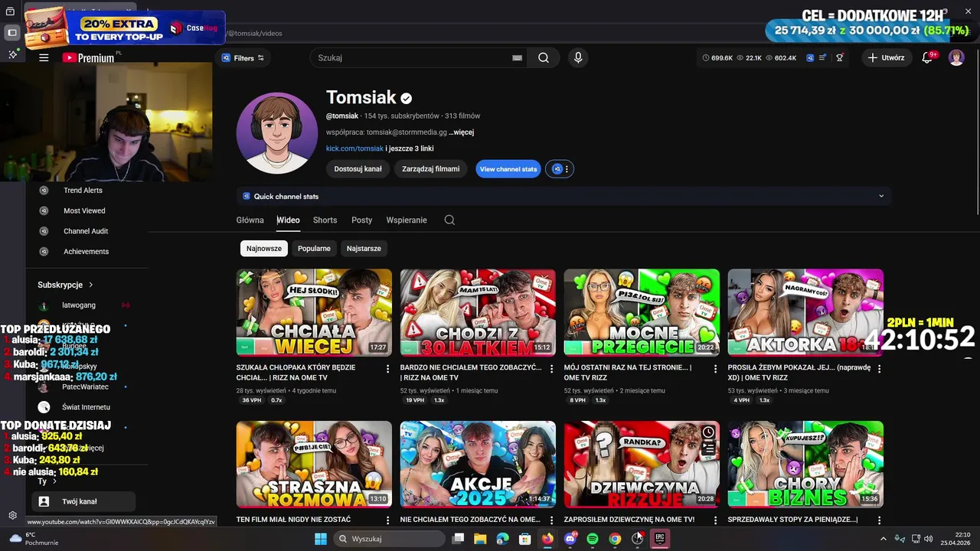Open Windows Start menu

(x=321, y=539)
